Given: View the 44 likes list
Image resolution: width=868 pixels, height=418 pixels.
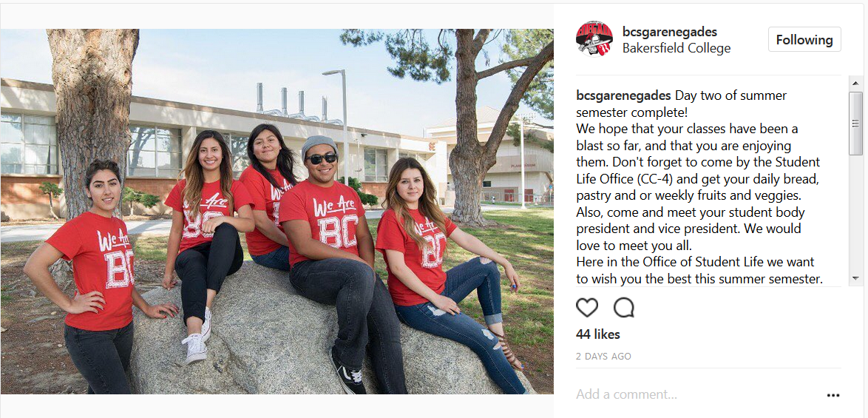Looking at the screenshot, I should click(598, 334).
